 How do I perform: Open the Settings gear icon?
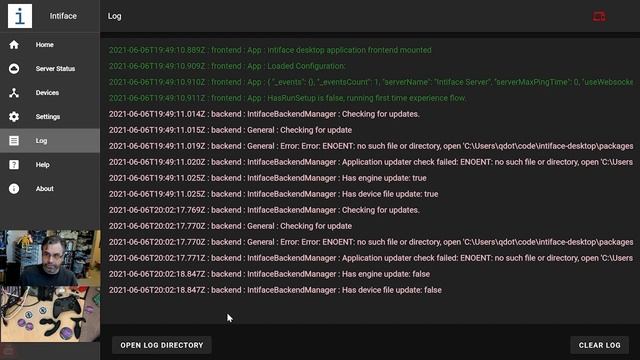tap(14, 117)
